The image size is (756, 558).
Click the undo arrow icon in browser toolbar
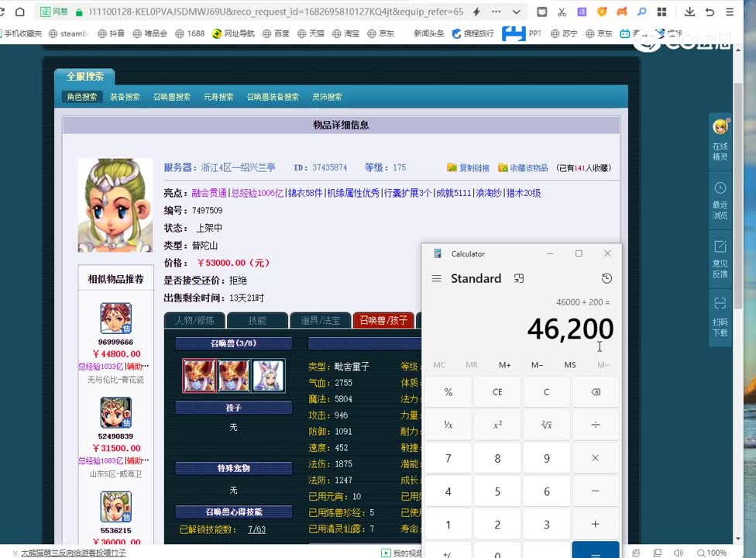710,12
